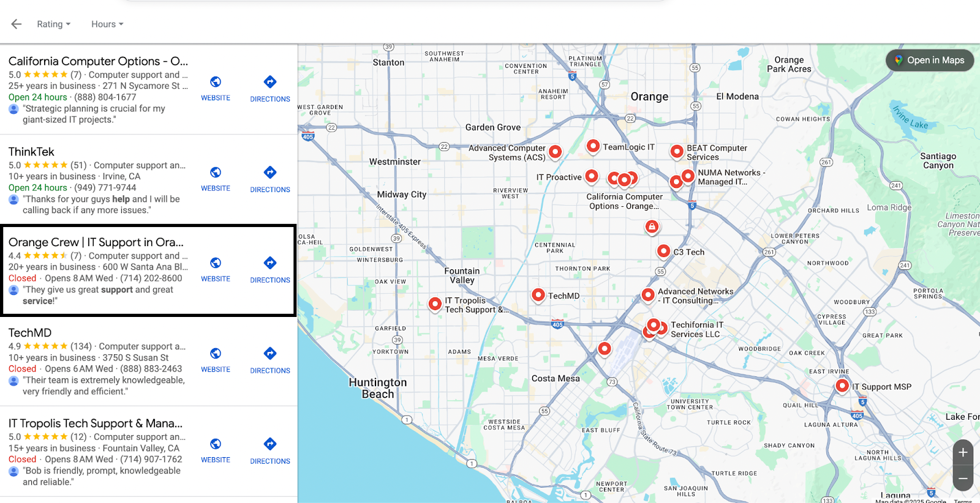Viewport: 980px width, 503px height.
Task: Get directions to IT Tropolis
Action: point(270,444)
